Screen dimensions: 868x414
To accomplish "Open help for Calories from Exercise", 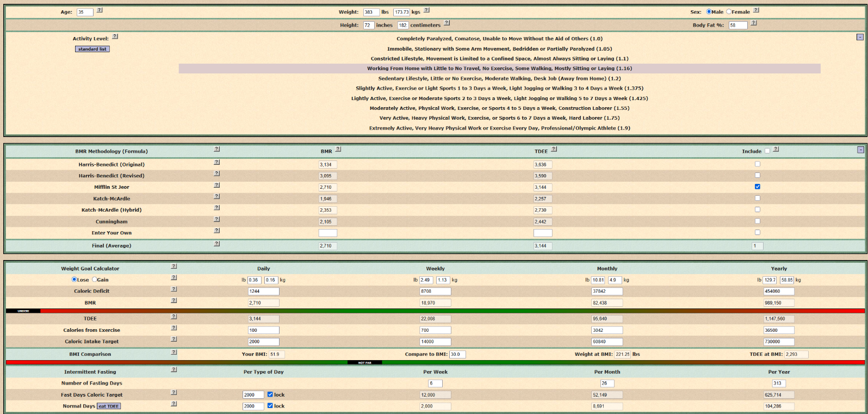I will click(173, 328).
